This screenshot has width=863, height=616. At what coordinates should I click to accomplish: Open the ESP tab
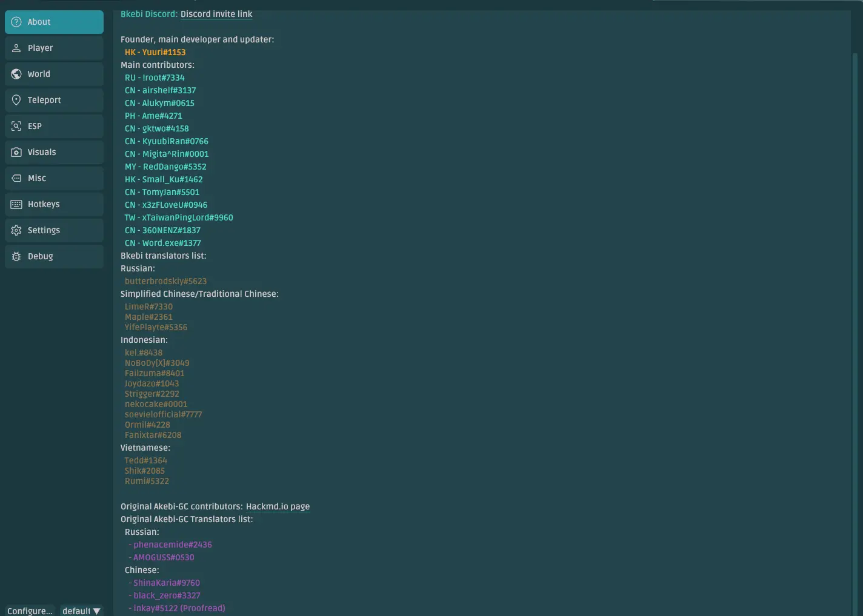(x=54, y=126)
